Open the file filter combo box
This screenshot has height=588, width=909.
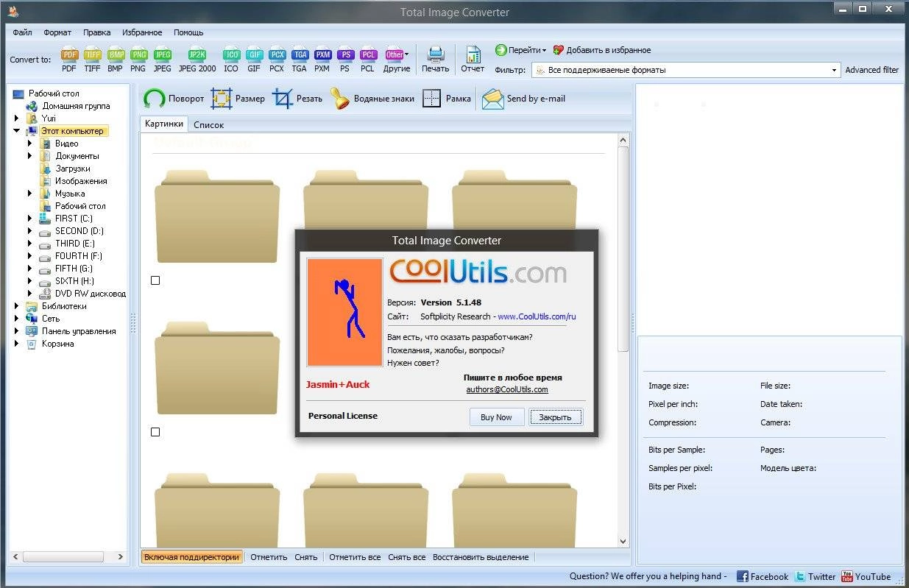pos(686,70)
